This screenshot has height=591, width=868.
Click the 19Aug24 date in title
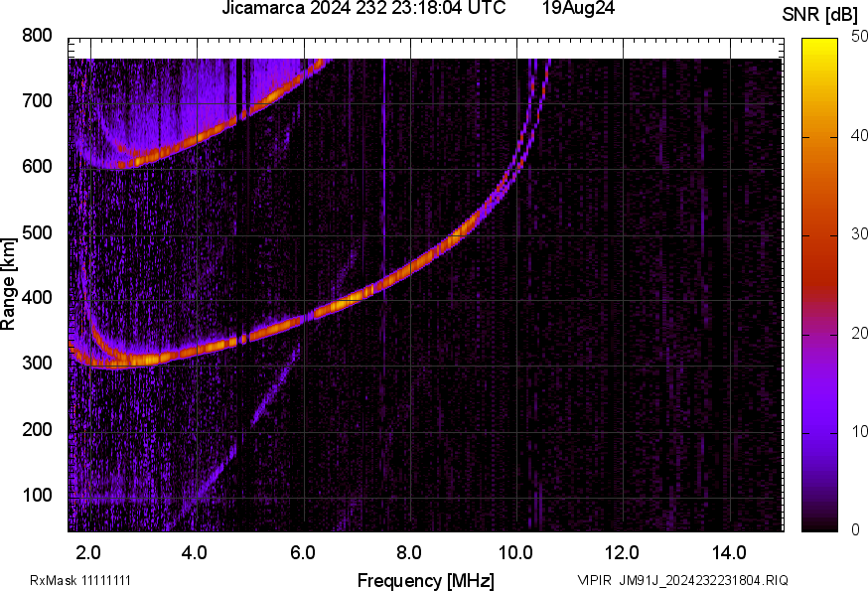[x=578, y=8]
